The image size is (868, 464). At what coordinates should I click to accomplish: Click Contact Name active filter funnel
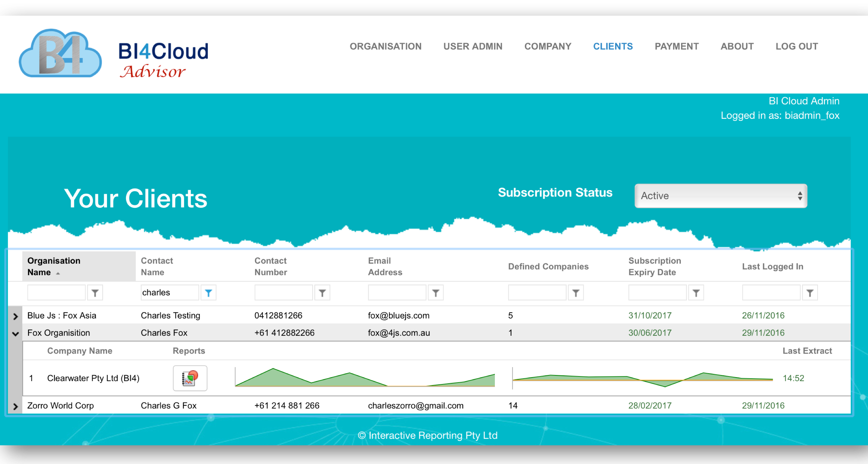(209, 293)
